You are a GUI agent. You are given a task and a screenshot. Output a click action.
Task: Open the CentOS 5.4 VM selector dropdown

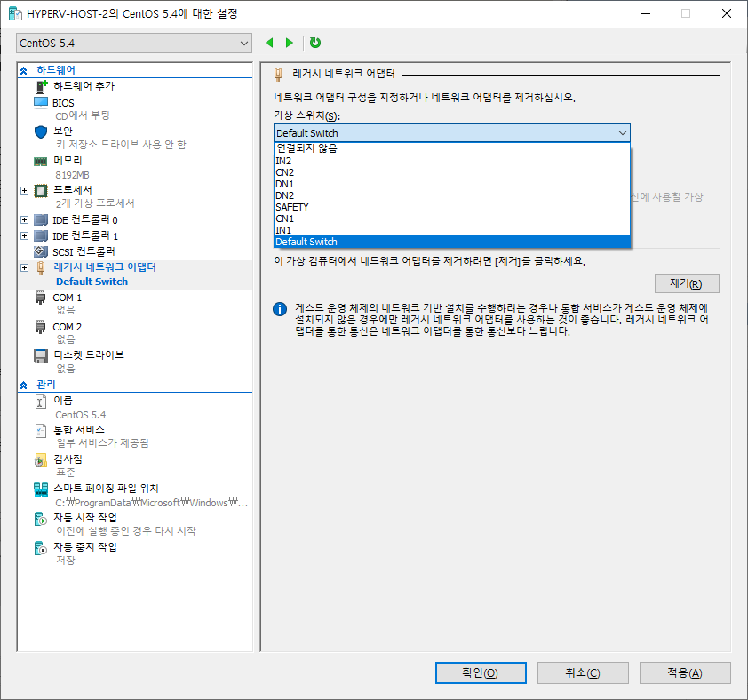tap(134, 44)
